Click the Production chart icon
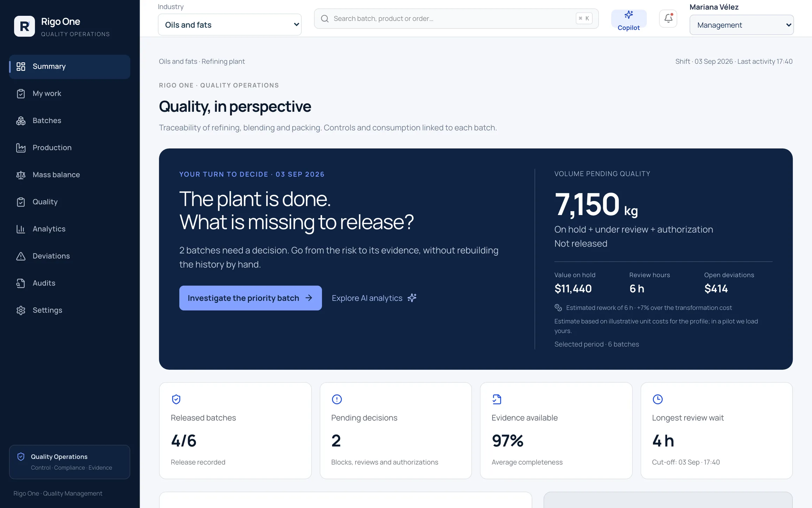The height and width of the screenshot is (508, 812). tap(21, 148)
